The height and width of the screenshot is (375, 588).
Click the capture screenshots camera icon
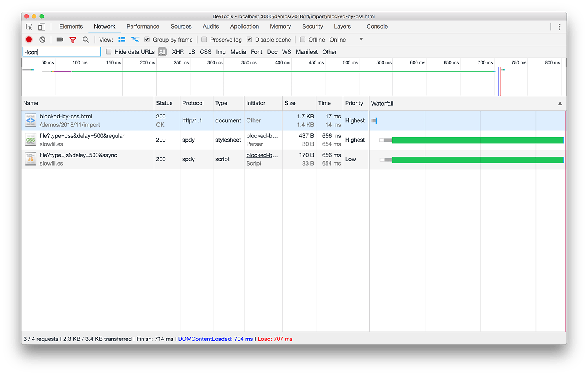[x=60, y=40]
